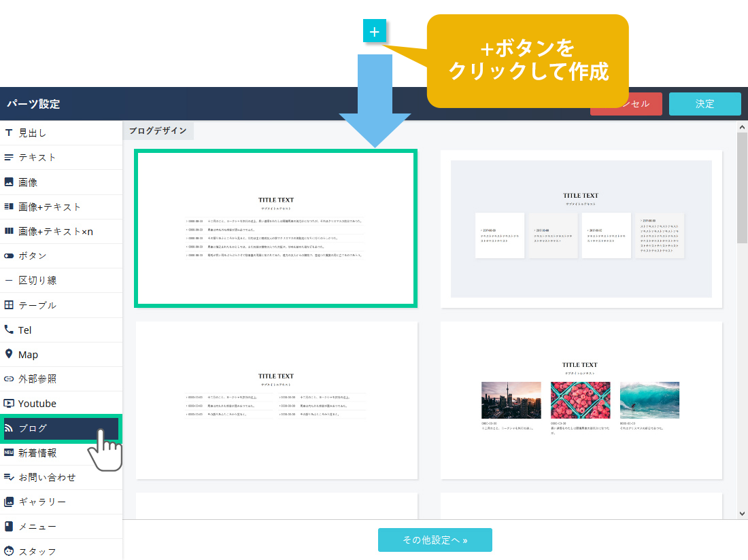Select the Map pin icon
The height and width of the screenshot is (560, 748).
click(9, 354)
